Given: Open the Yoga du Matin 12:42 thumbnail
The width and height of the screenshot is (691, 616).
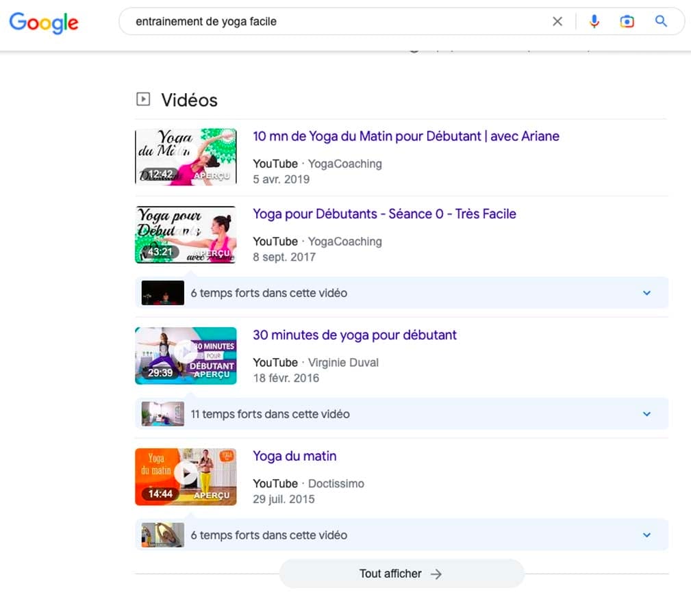Looking at the screenshot, I should point(186,157).
